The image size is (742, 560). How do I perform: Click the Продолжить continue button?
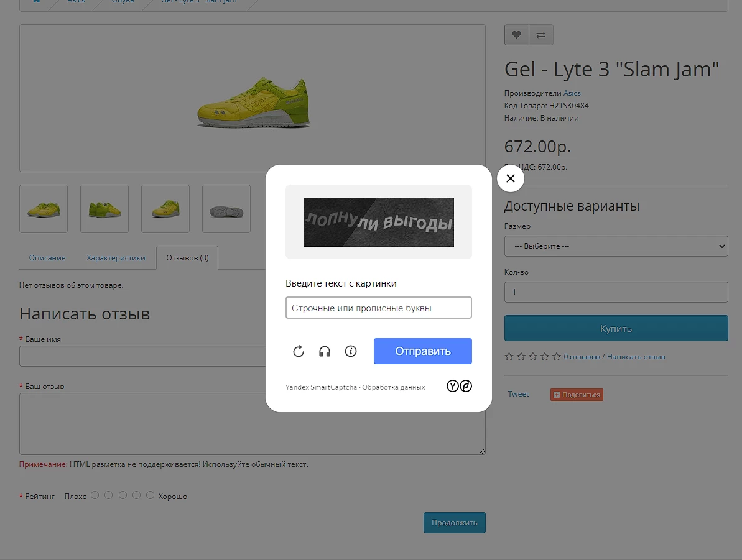(454, 523)
